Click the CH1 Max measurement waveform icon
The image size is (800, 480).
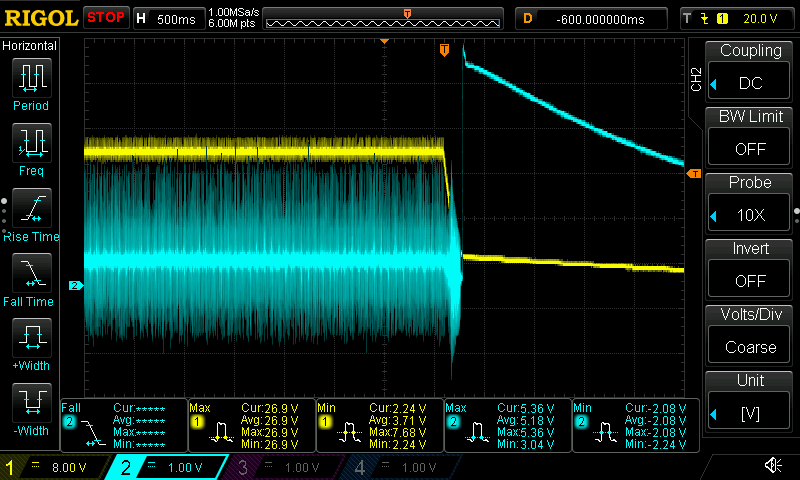221,432
